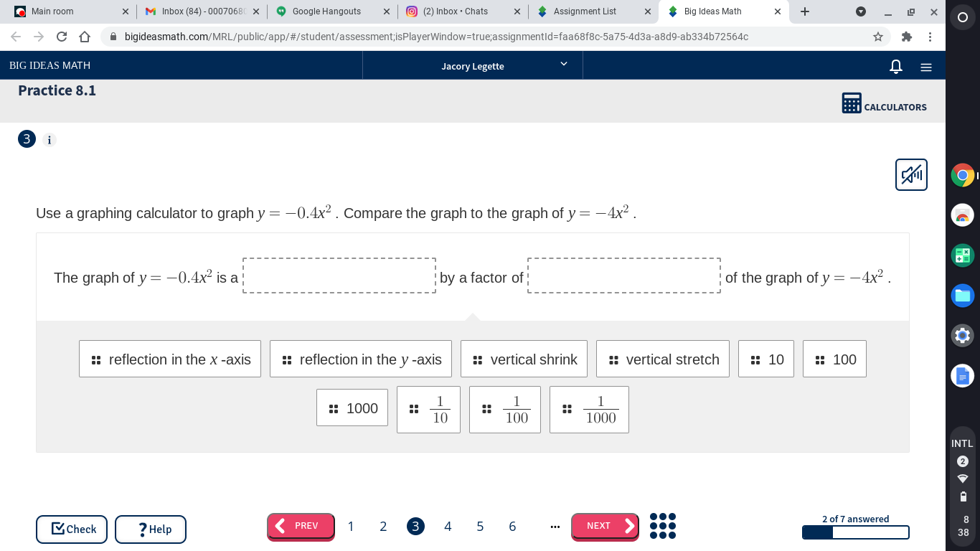This screenshot has height=551, width=980.
Task: Open the question grid overview icon
Action: point(662,526)
